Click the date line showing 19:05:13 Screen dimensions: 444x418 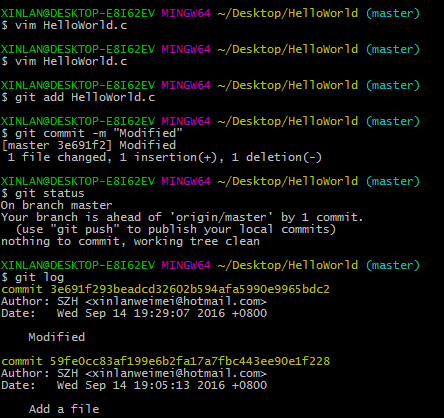click(x=134, y=385)
